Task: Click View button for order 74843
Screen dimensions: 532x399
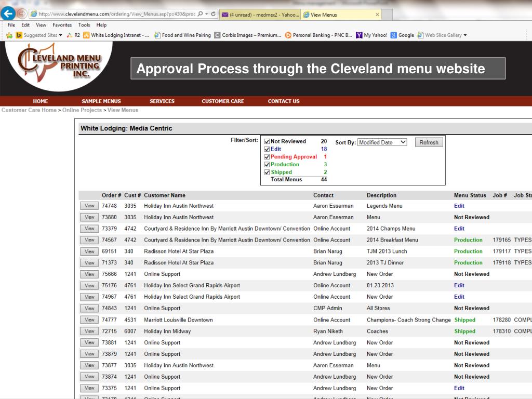Action: pos(89,308)
